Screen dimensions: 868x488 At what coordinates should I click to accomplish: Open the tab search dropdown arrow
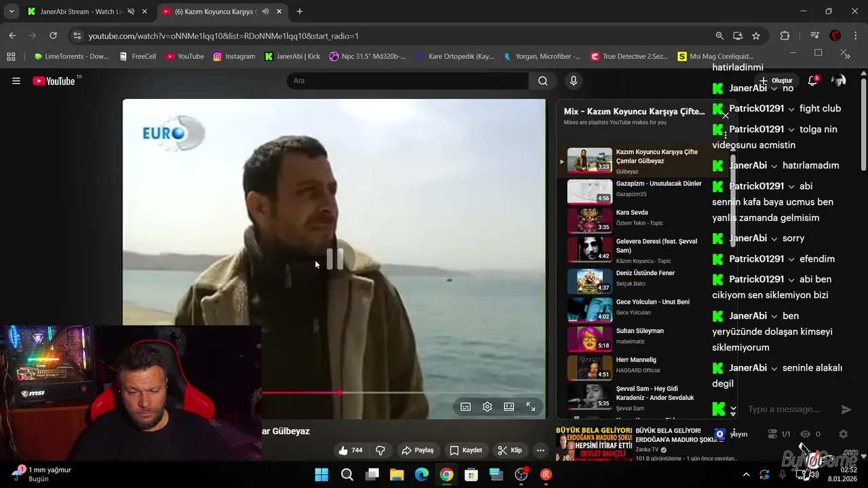[11, 12]
